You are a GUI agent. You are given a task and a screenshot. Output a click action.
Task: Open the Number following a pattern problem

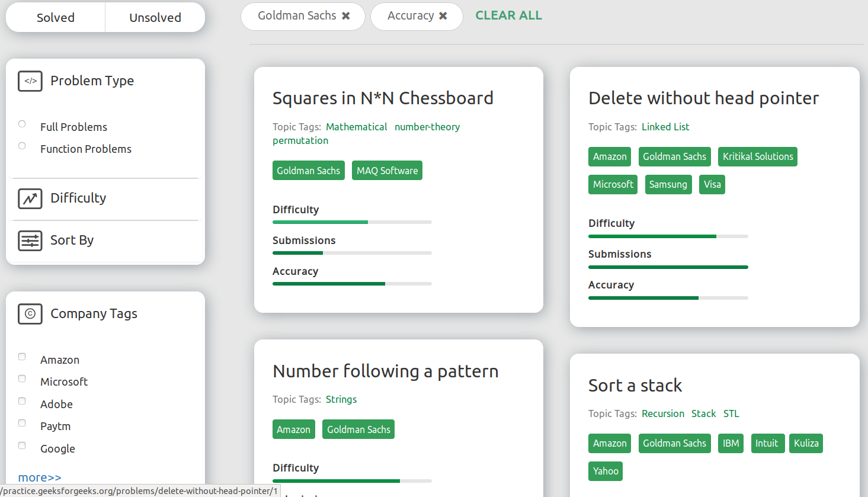coord(386,371)
